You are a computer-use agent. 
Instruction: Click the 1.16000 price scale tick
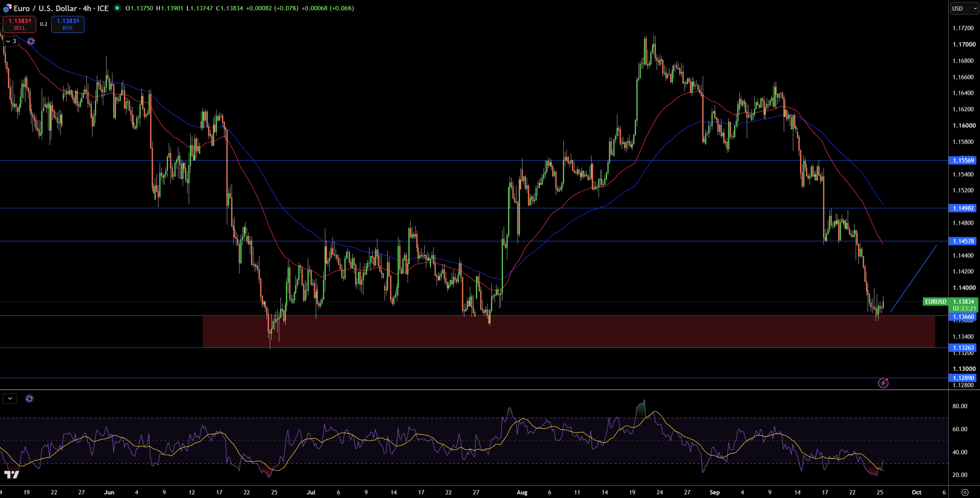pos(963,125)
